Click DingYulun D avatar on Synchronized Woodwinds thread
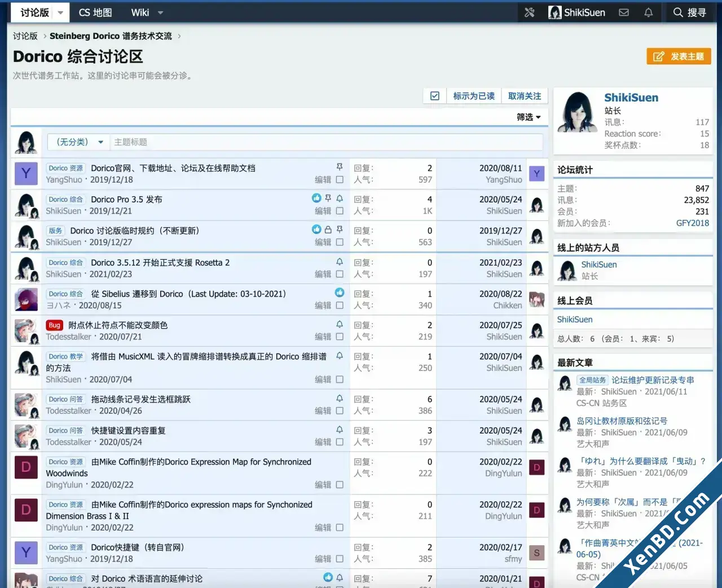The height and width of the screenshot is (588, 722). (x=26, y=467)
